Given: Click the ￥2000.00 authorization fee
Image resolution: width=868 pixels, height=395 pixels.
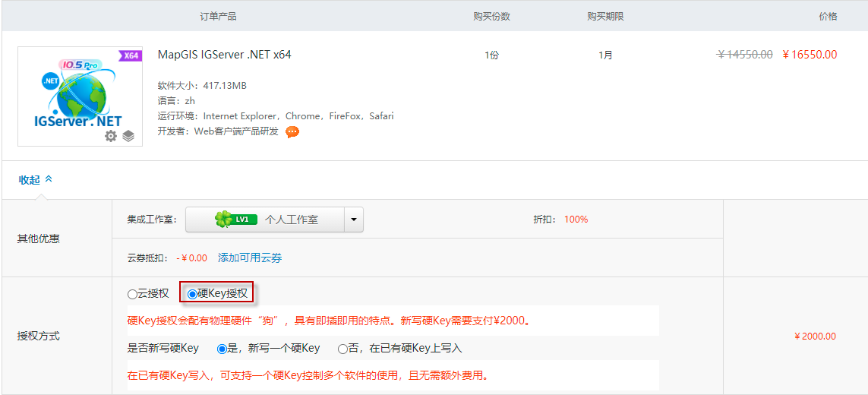Looking at the screenshot, I should 815,337.
